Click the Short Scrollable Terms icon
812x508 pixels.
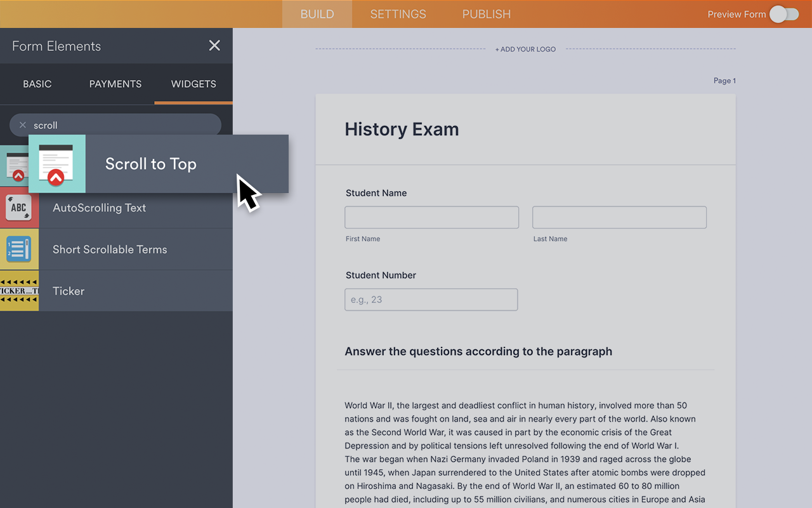coord(19,250)
